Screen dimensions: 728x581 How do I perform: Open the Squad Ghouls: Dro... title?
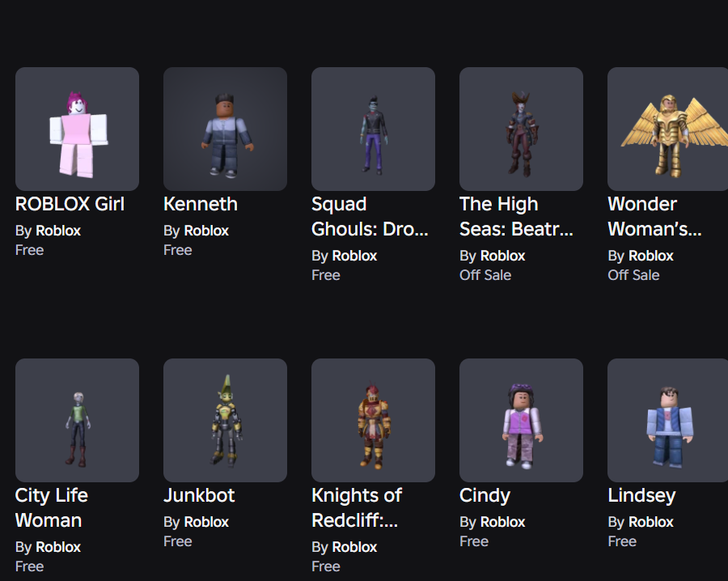coord(370,217)
